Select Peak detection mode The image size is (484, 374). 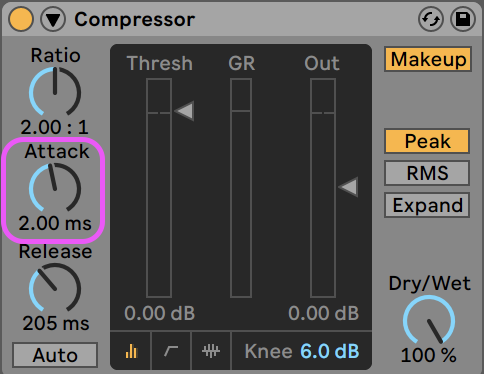[427, 141]
